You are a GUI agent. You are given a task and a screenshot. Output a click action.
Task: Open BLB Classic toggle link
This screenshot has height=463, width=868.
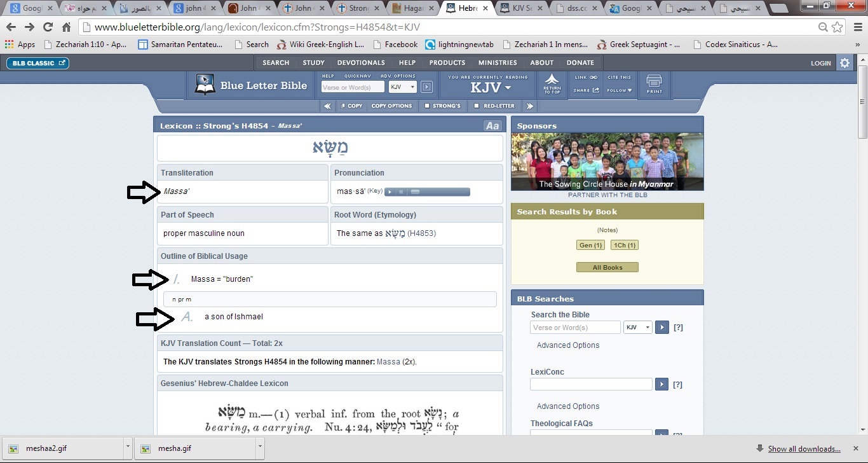(37, 63)
